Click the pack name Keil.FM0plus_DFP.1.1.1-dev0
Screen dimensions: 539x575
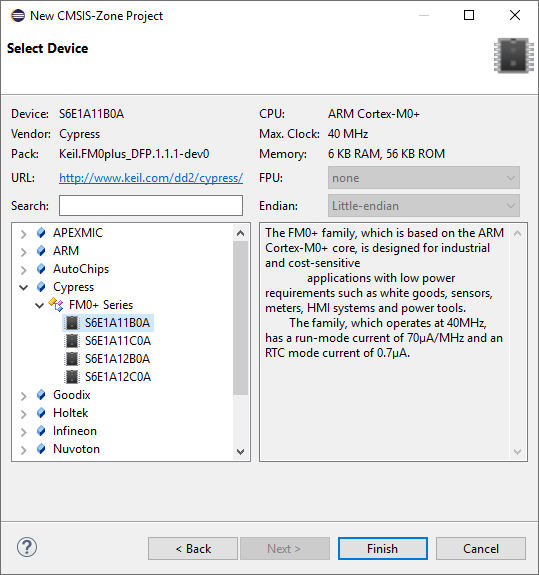pyautogui.click(x=134, y=154)
